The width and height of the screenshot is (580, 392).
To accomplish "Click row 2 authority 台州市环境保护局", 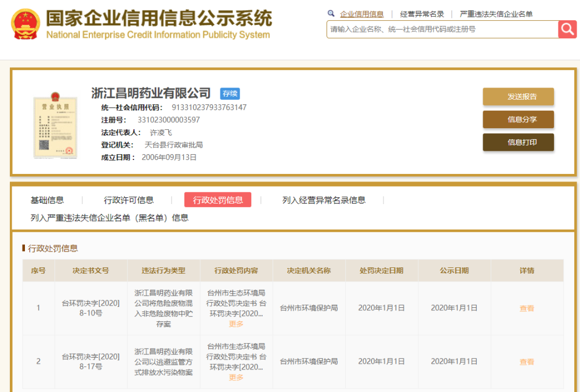I will point(309,362).
